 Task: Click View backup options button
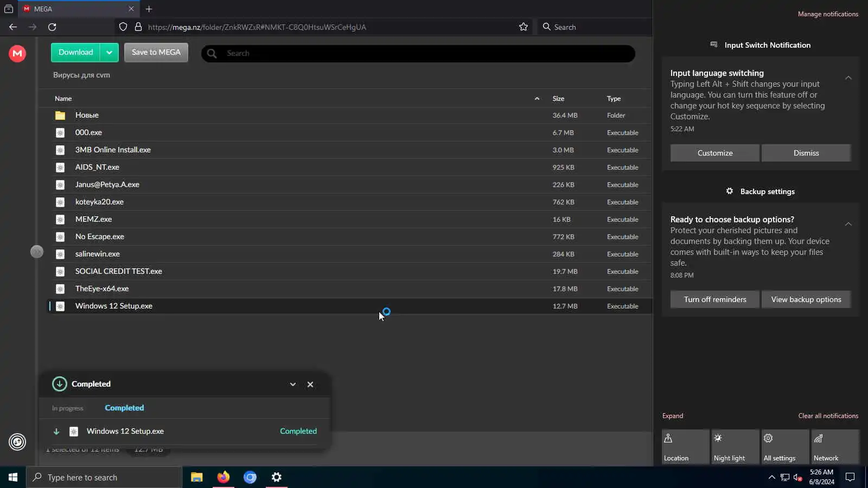[x=806, y=299]
